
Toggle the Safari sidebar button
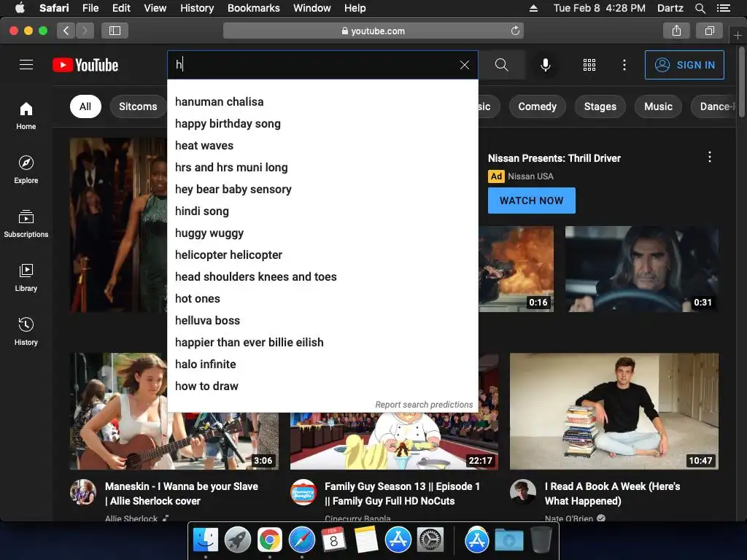click(115, 31)
